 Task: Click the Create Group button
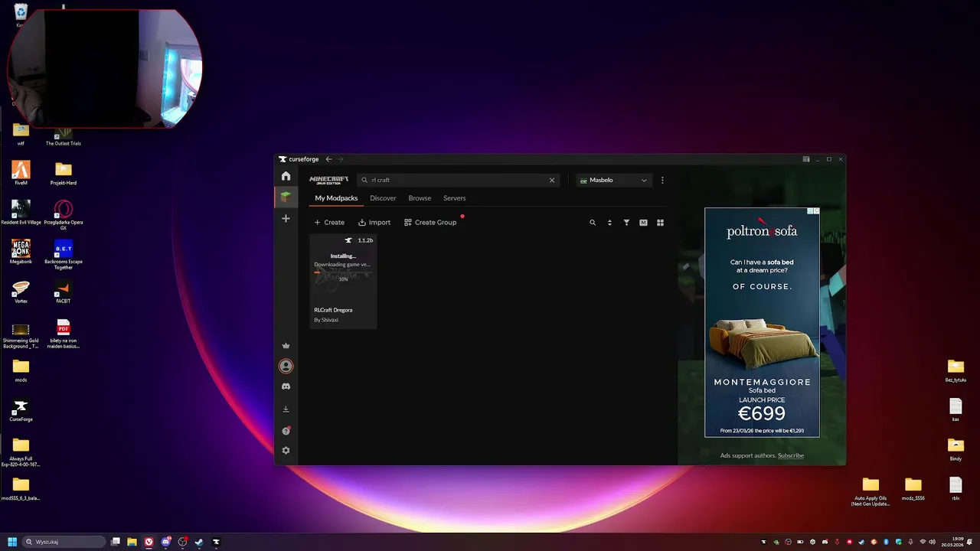[x=430, y=223]
